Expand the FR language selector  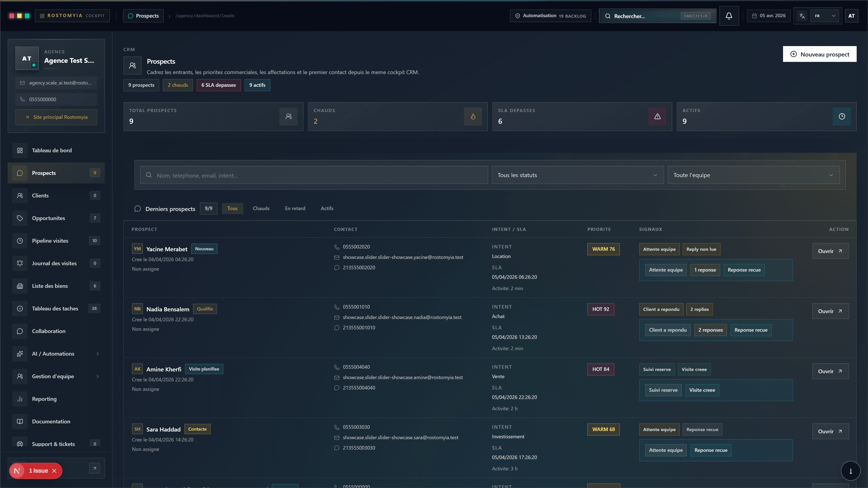coord(825,16)
